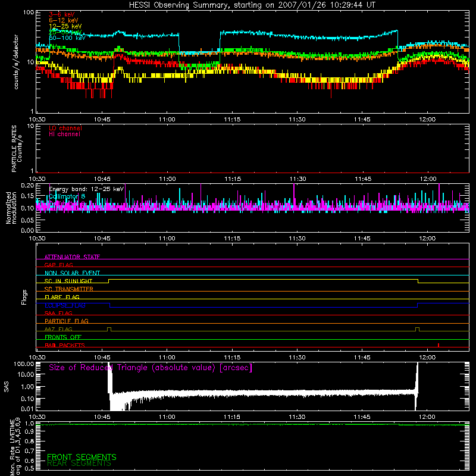The image size is (476, 476).
Task: Select the 'HI channel' legend entry
Action: 64,134
